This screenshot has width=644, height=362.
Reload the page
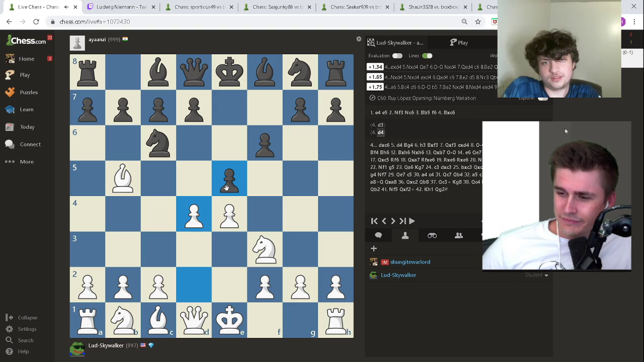[36, 22]
